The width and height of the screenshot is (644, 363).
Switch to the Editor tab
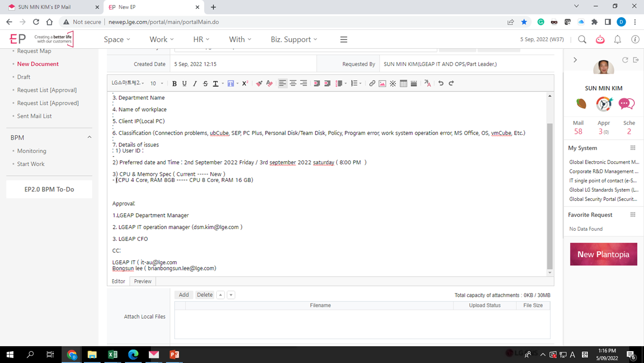click(118, 281)
